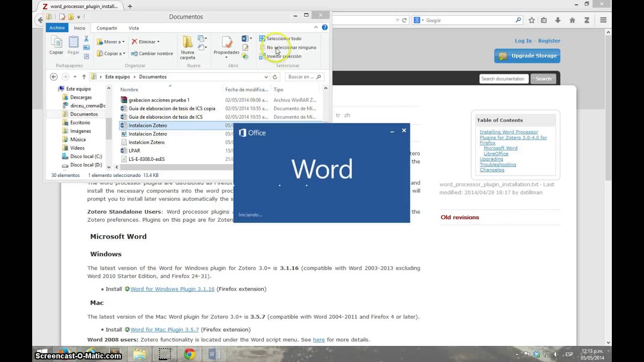Open the blue help icon in Explorer
Screen dimensions: 644x362
[325, 28]
